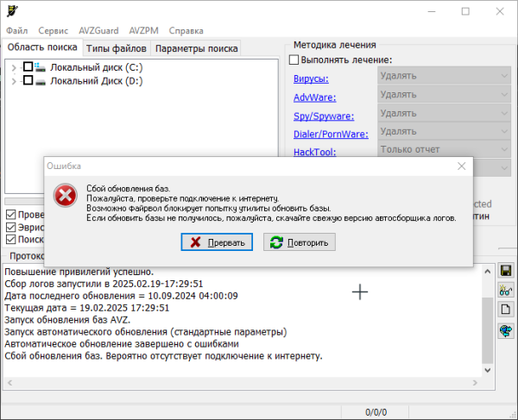Open the Spy/Spyware action dropdown

(444, 113)
